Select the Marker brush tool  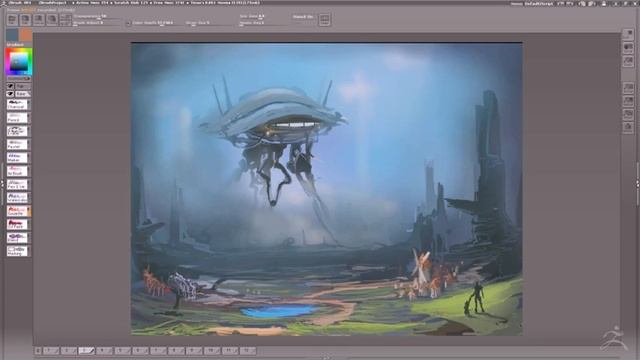tap(17, 158)
